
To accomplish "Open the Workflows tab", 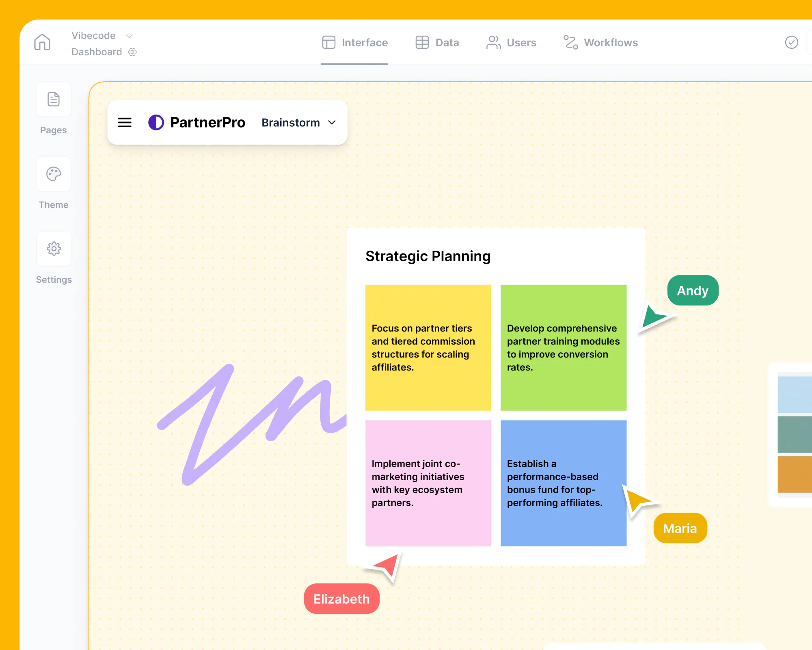I will click(600, 43).
